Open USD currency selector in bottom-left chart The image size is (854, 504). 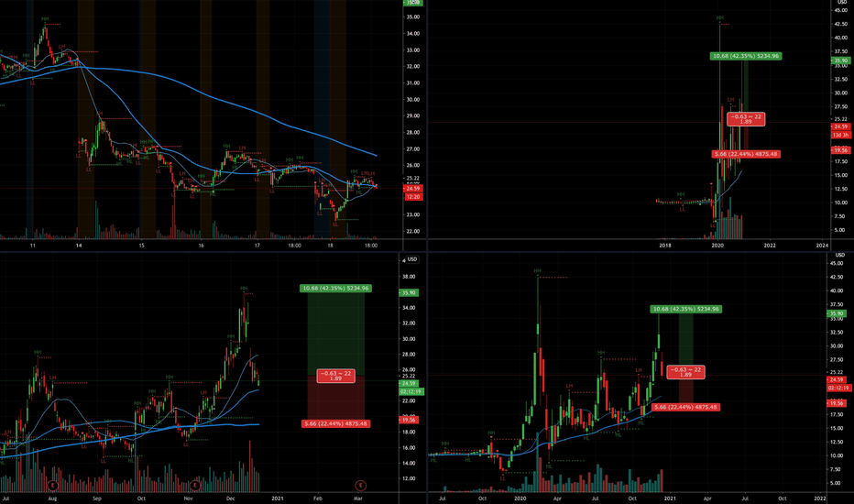(x=412, y=259)
